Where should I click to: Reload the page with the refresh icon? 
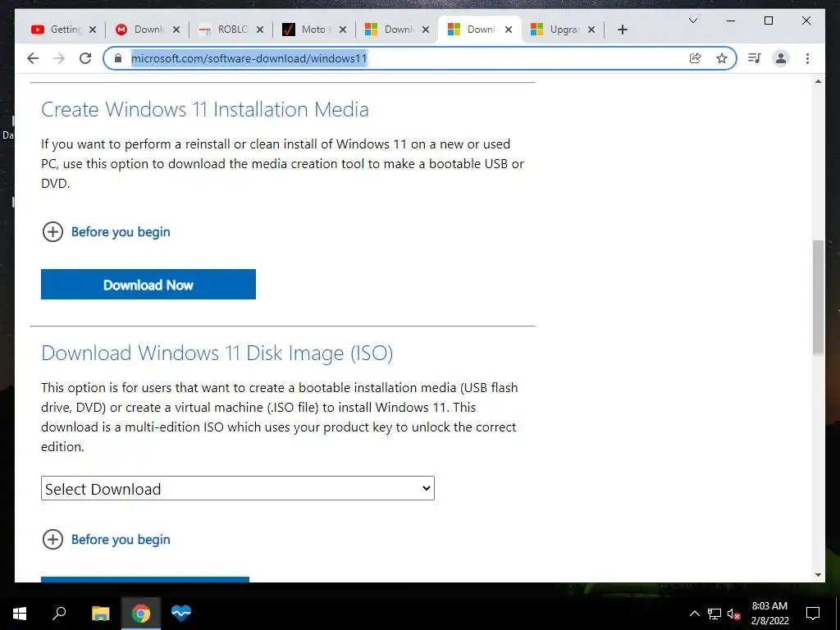(x=85, y=58)
